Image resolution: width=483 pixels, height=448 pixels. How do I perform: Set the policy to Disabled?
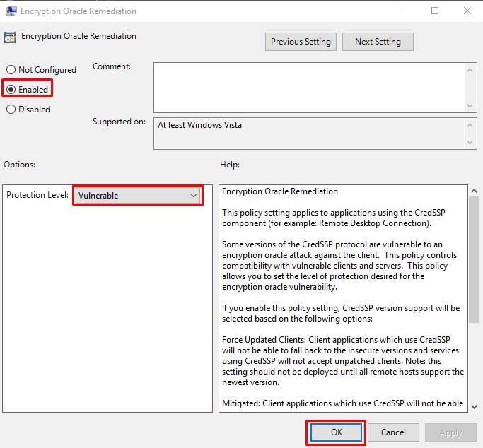[x=11, y=110]
